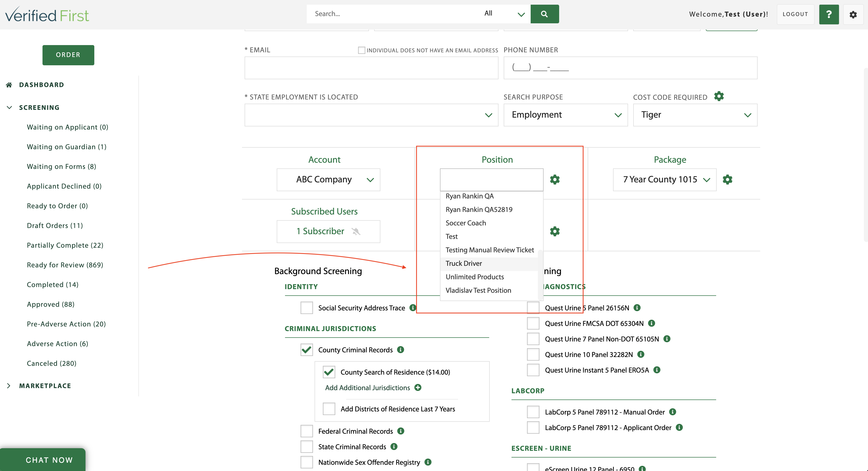The height and width of the screenshot is (471, 868).
Task: Show info for Federal Criminal Records
Action: pyautogui.click(x=401, y=431)
